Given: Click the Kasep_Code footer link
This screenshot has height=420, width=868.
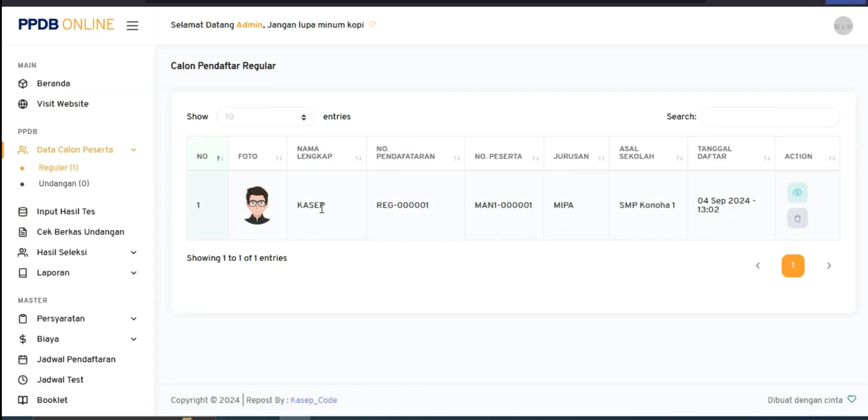Looking at the screenshot, I should tap(313, 400).
